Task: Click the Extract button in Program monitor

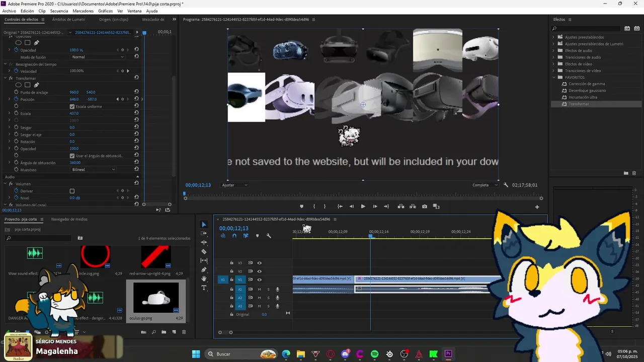Action: tap(413, 207)
